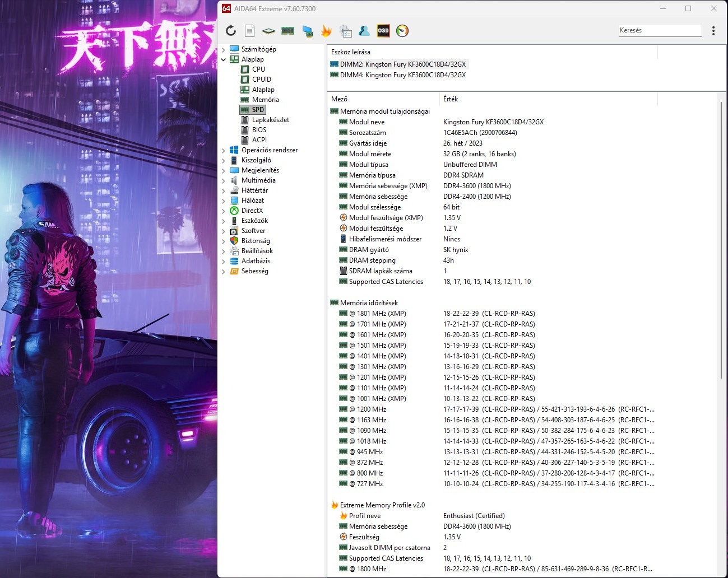This screenshot has width=728, height=578.
Task: Click the Operációs rendszer Windows icon
Action: tap(234, 150)
